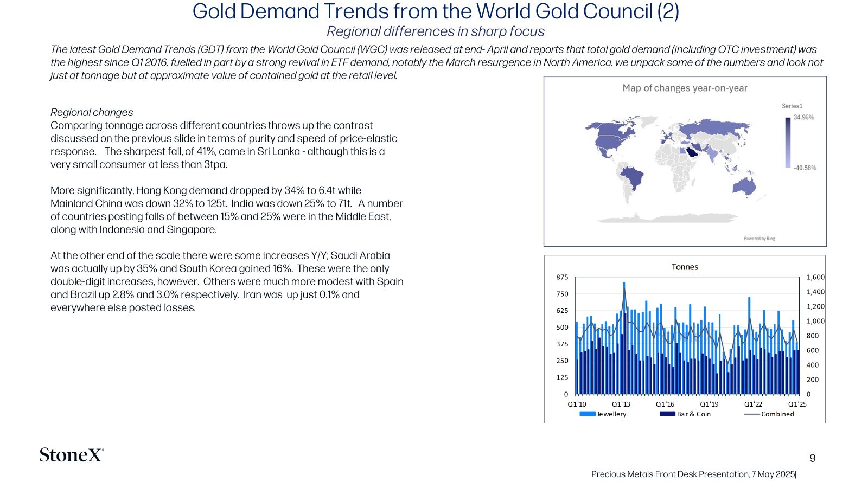Click the line "everywhere else posted losses."

pos(123,307)
